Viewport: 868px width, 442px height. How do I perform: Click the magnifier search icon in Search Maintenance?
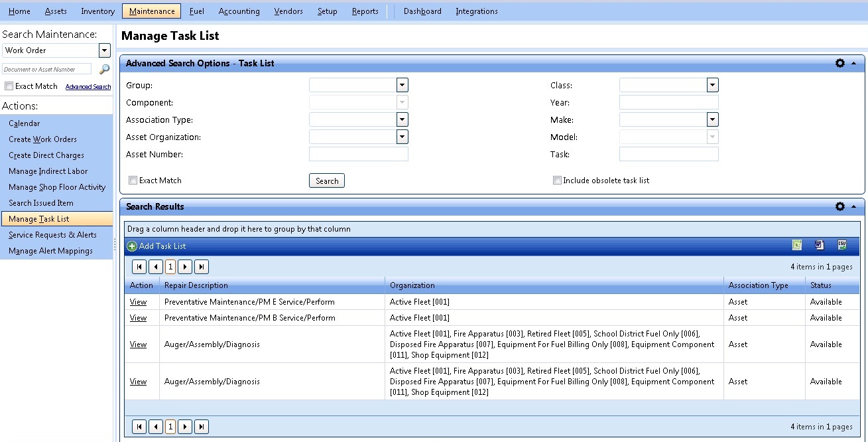pos(104,69)
